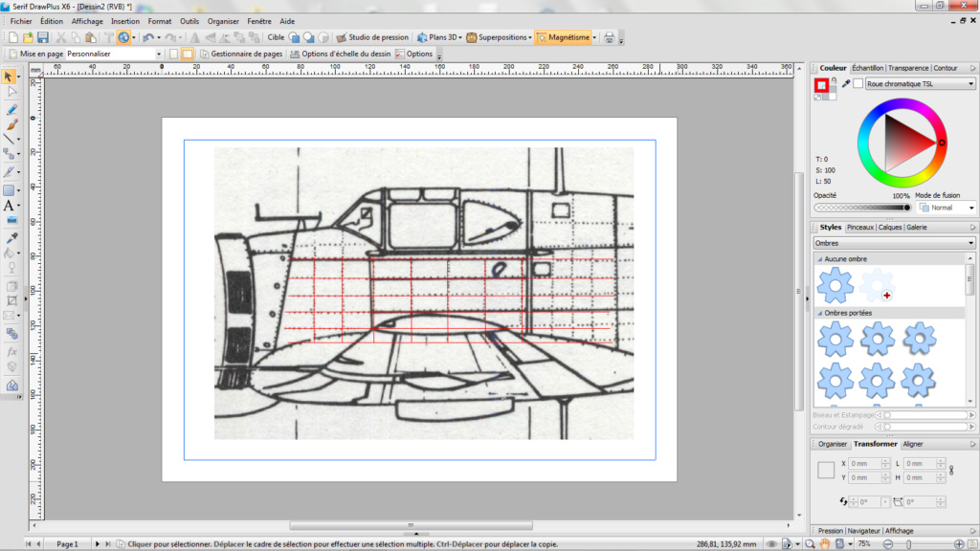
Task: Click the Options button in context bar
Action: [413, 54]
